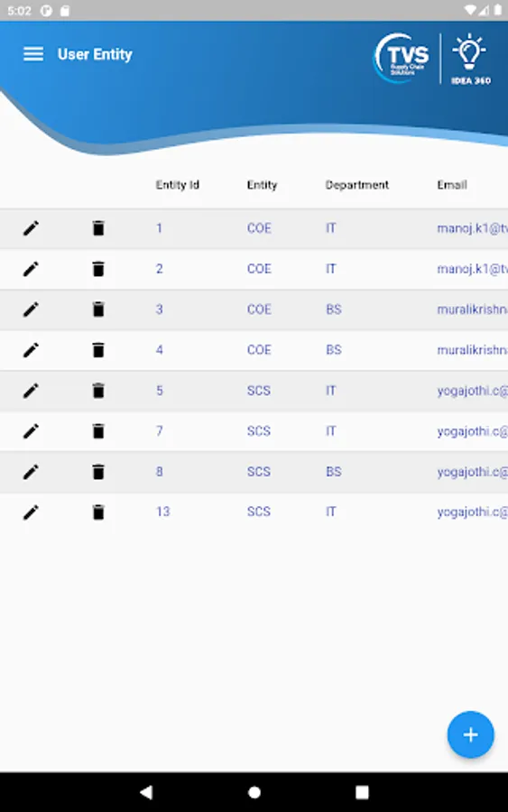Edit the row with Entity Id 4
This screenshot has height=812, width=508.
[x=31, y=350]
